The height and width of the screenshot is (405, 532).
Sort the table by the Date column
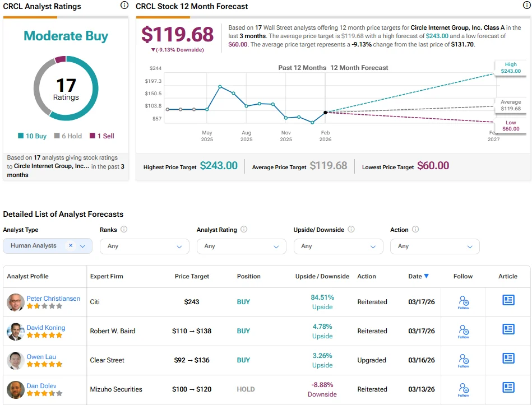[417, 276]
